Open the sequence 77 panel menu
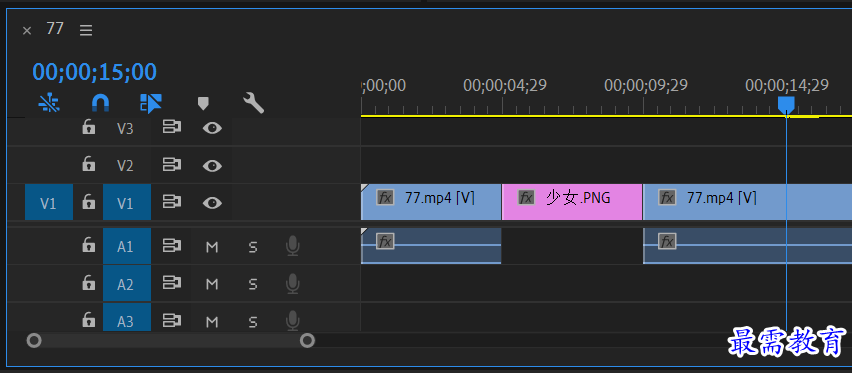 point(86,30)
